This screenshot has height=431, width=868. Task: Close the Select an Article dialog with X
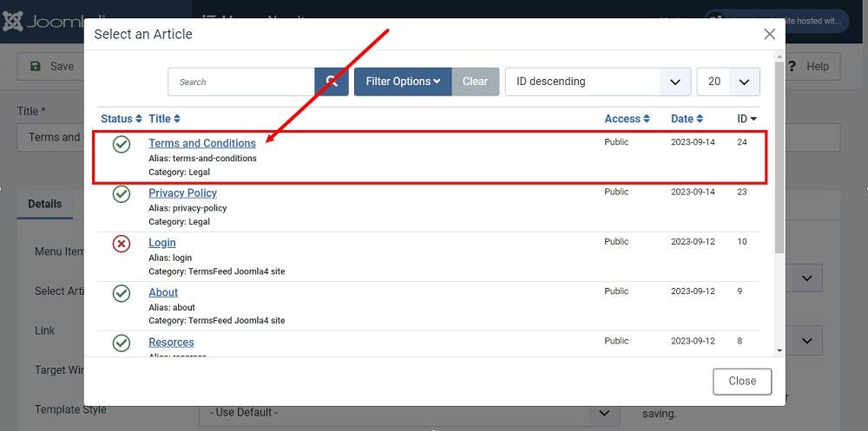click(769, 35)
